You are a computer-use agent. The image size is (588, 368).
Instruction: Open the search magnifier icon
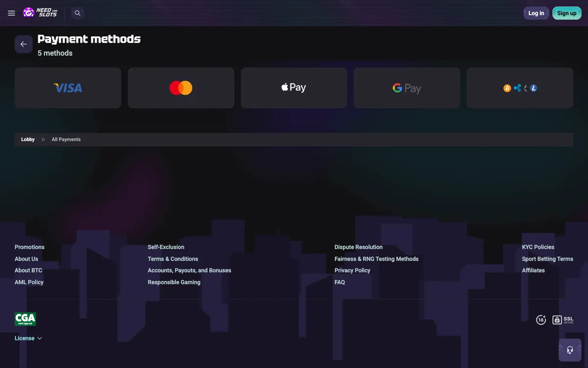point(77,13)
